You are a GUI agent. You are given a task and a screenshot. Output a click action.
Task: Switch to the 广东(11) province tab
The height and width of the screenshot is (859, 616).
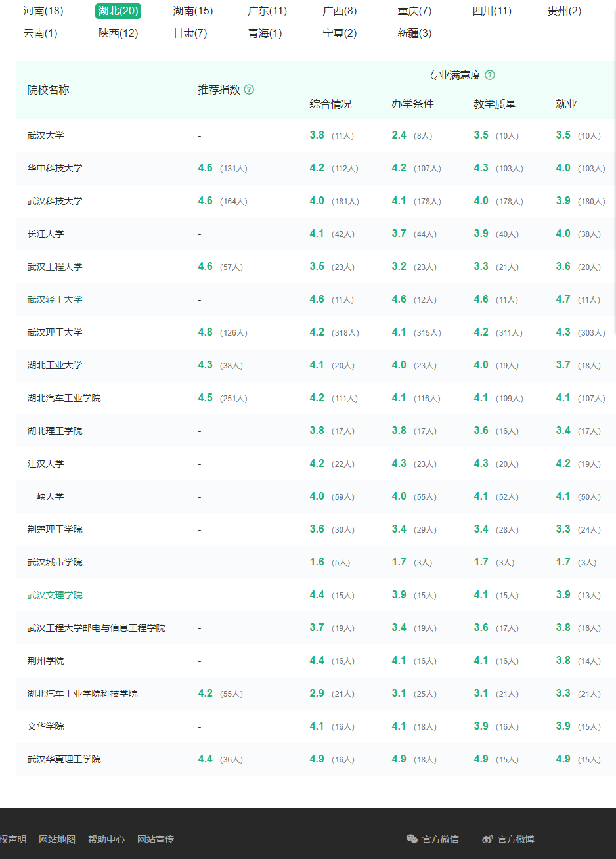(268, 11)
